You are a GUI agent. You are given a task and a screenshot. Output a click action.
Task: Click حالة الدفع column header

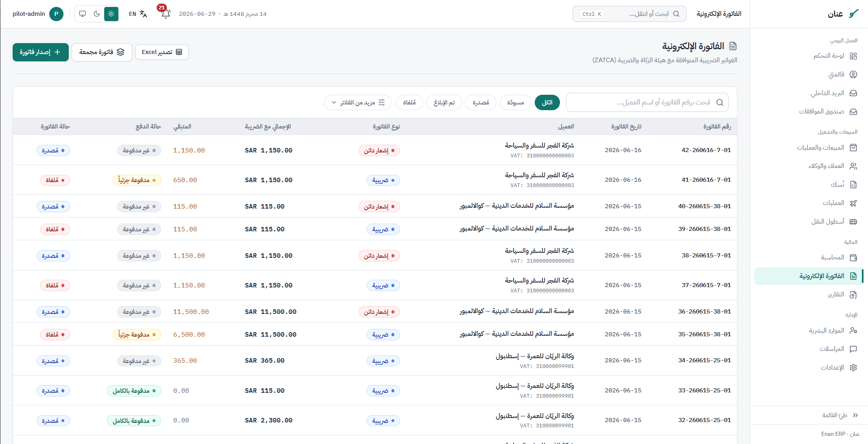click(149, 126)
